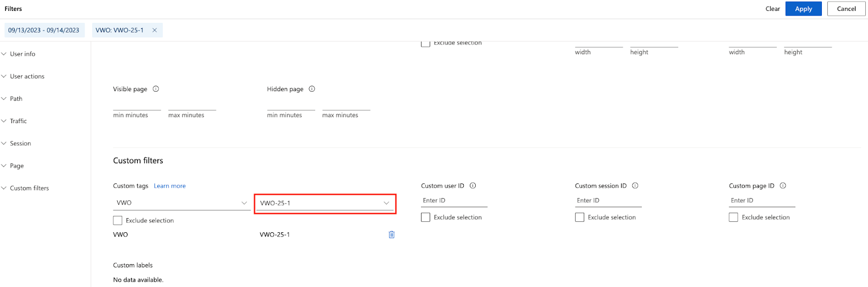Expand the Page section

(x=12, y=165)
